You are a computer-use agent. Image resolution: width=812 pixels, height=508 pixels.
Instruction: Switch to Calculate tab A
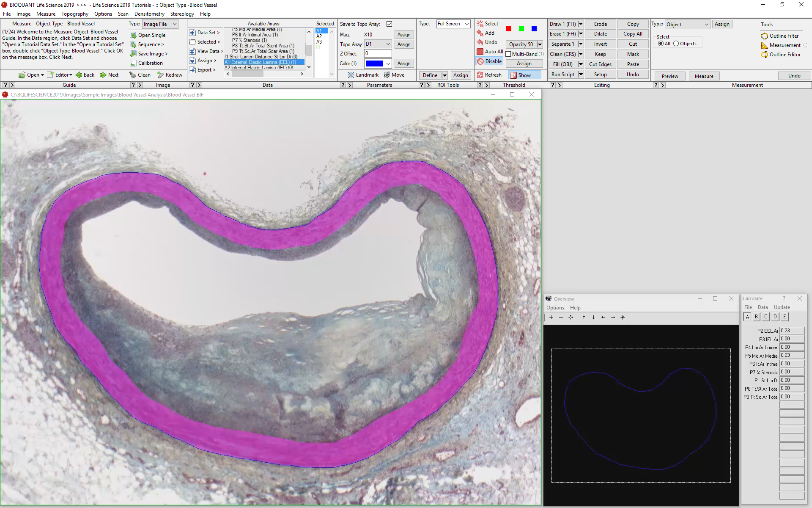(x=747, y=317)
